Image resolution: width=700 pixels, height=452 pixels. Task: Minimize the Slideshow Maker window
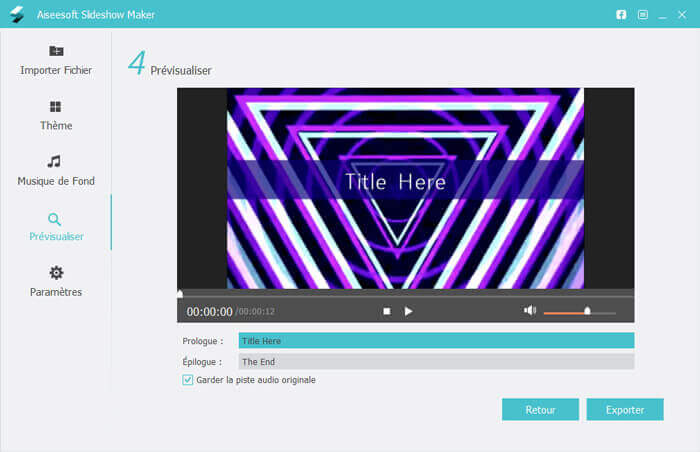point(663,15)
